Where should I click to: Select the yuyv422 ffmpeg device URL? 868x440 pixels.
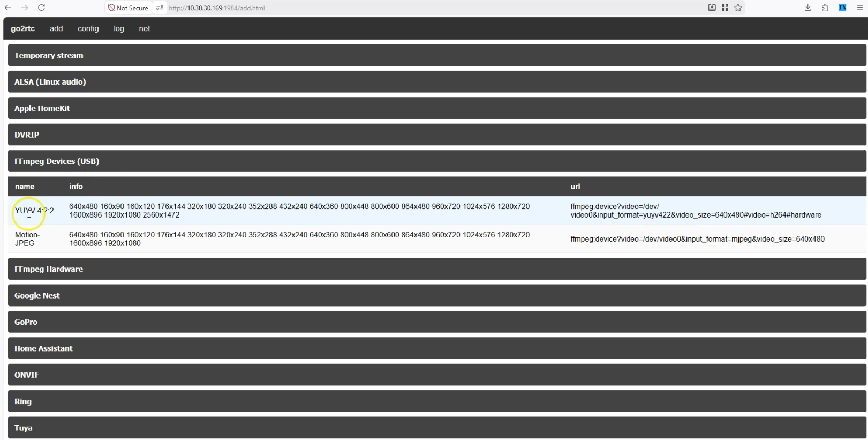696,211
